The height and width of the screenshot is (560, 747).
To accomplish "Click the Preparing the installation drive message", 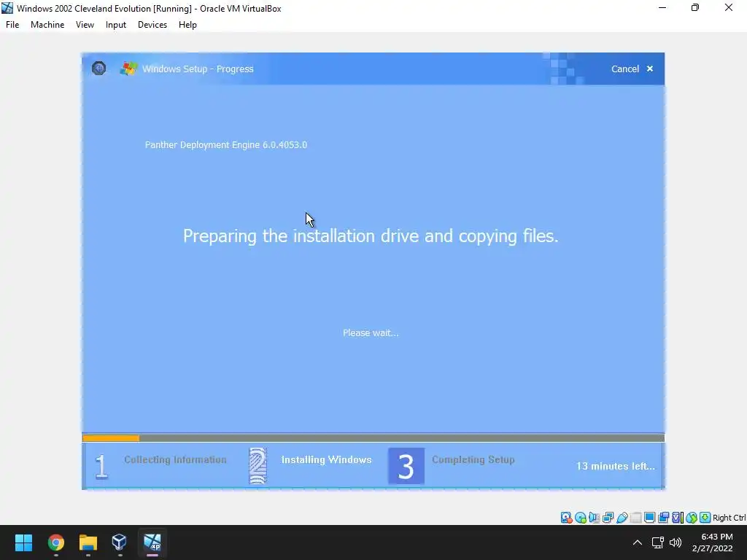I will (371, 236).
